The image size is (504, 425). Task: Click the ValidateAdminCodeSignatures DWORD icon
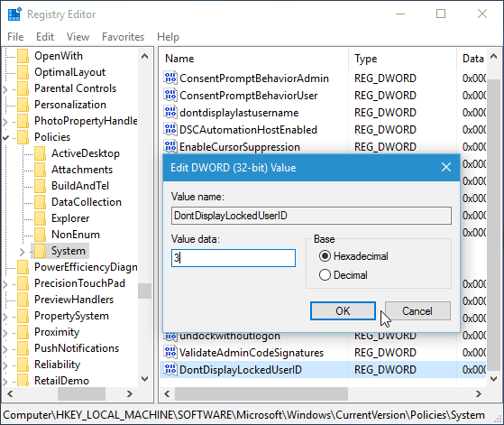tap(170, 353)
